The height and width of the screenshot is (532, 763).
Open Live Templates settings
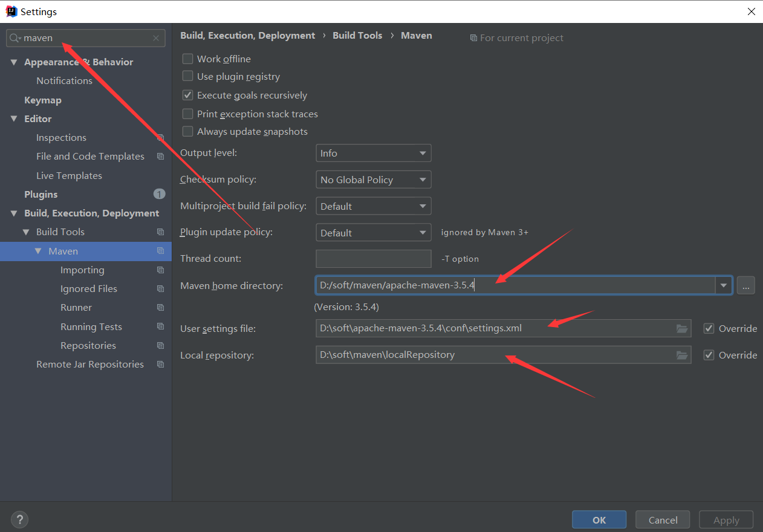tap(69, 176)
